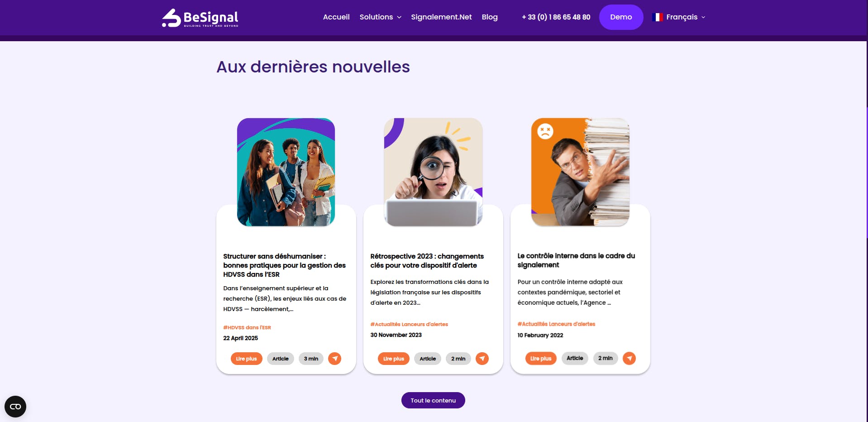Expand the Solutions dropdown menu

tap(380, 17)
